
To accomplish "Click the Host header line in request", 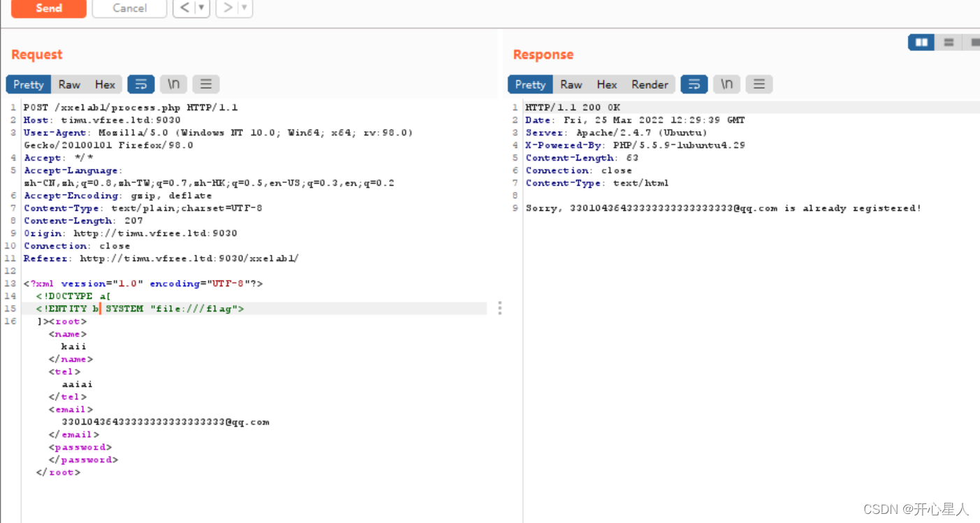I will click(x=102, y=120).
